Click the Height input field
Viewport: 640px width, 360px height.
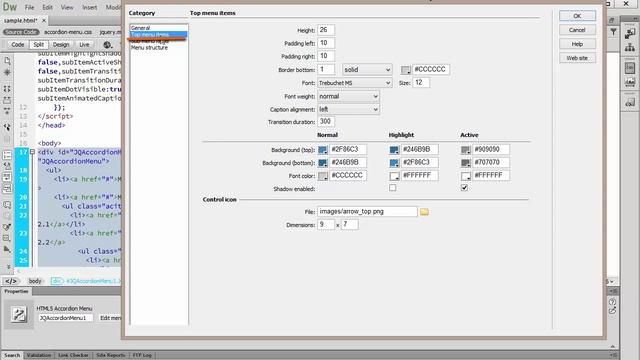326,30
